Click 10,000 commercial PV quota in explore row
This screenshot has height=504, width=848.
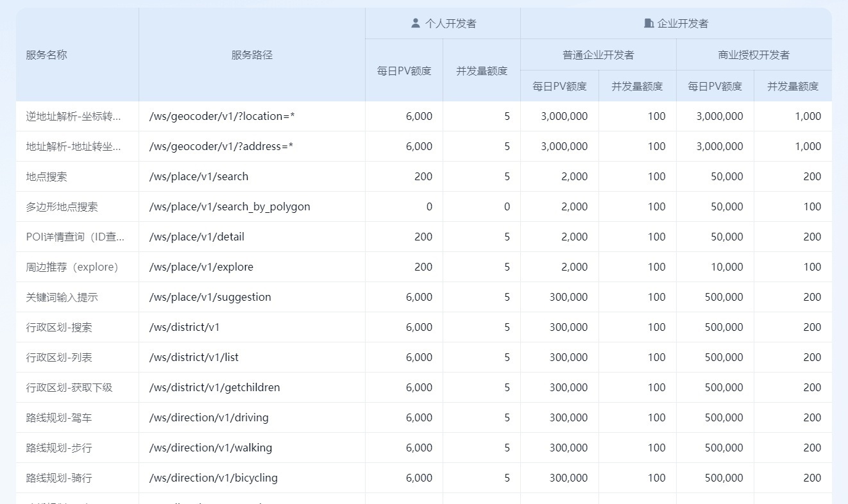pos(727,267)
